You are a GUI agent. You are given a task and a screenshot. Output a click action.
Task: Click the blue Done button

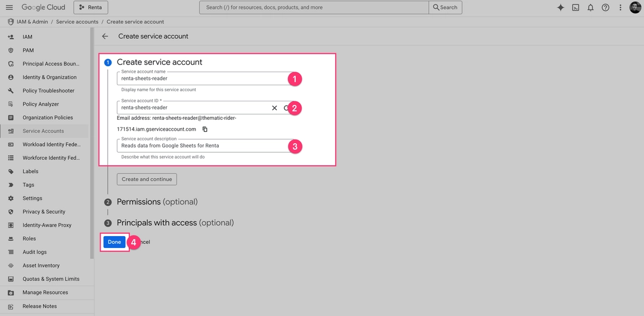click(114, 242)
